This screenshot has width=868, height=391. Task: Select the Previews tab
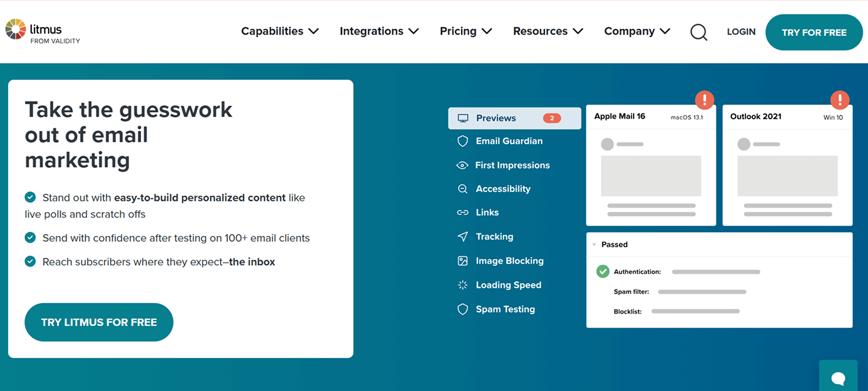click(514, 118)
